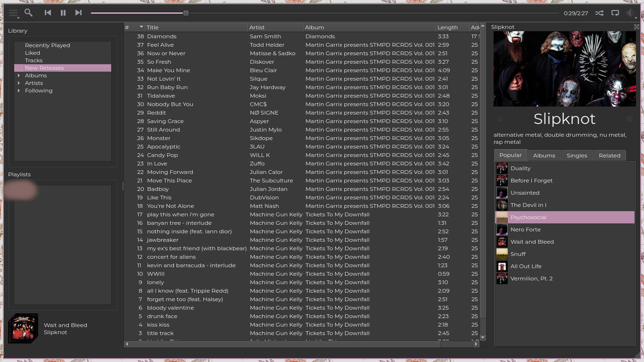The image size is (644, 362).
Task: Sort by the Artist column header
Action: (275, 27)
